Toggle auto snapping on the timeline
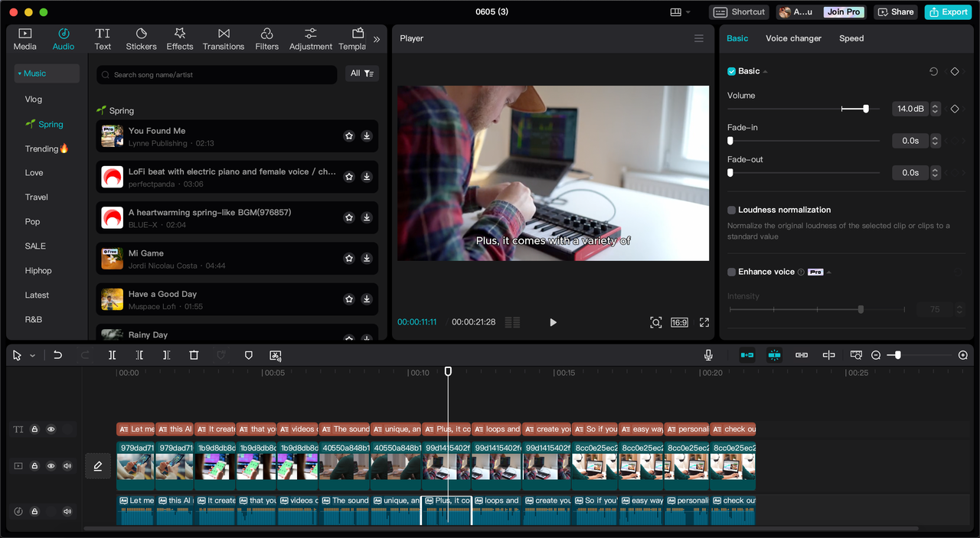 774,355
